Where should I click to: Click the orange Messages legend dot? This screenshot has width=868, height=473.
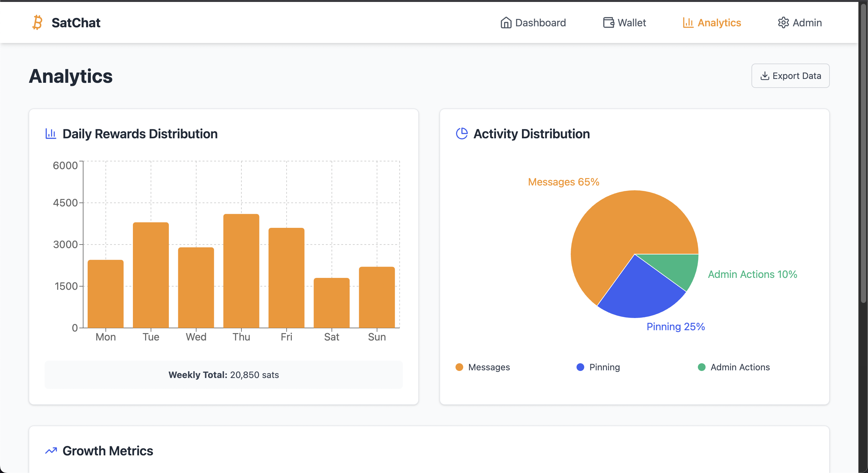[459, 367]
